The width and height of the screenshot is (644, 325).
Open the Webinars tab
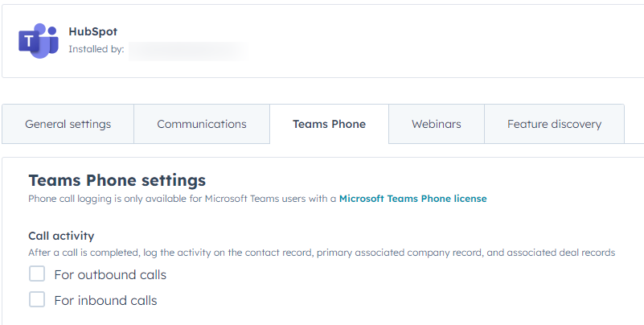437,124
